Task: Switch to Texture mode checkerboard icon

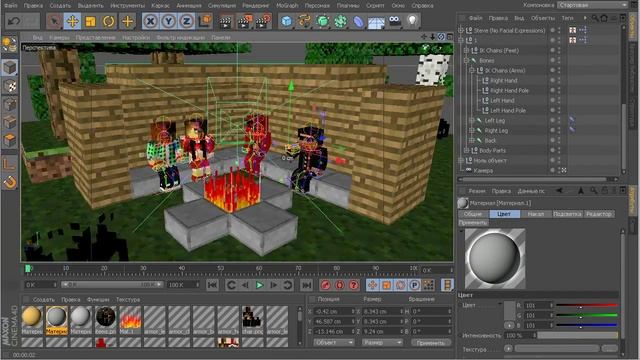Action: pos(9,86)
